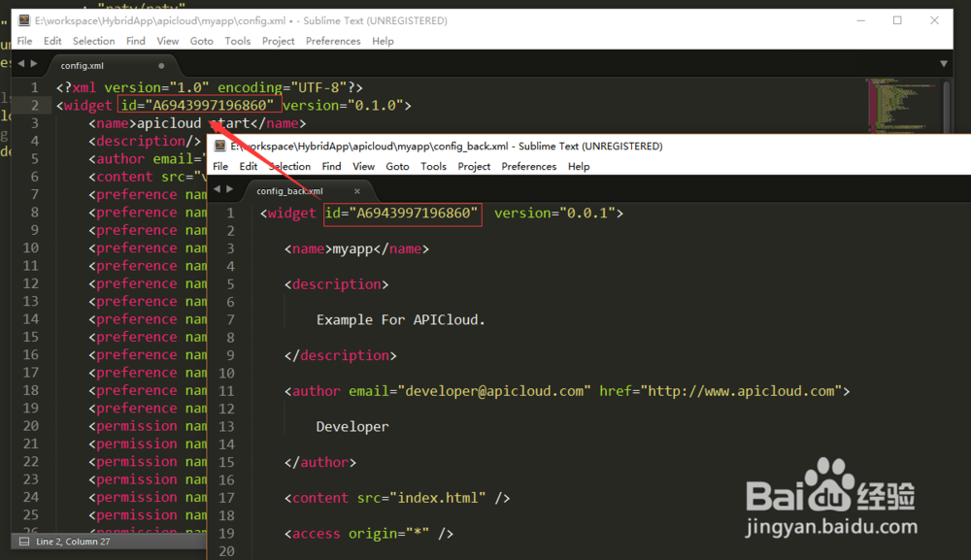This screenshot has height=560, width=971.
Task: Click unsaved dot on config.xml tab
Action: tap(161, 66)
